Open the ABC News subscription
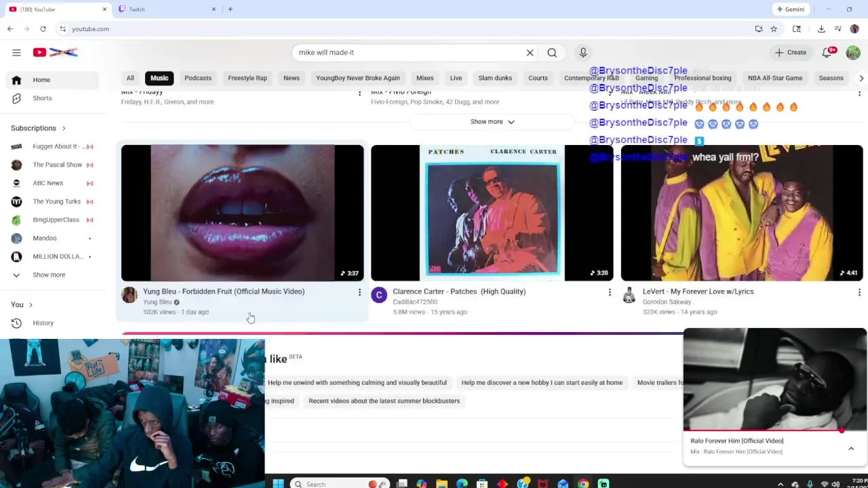The image size is (868, 488). pyautogui.click(x=51, y=183)
